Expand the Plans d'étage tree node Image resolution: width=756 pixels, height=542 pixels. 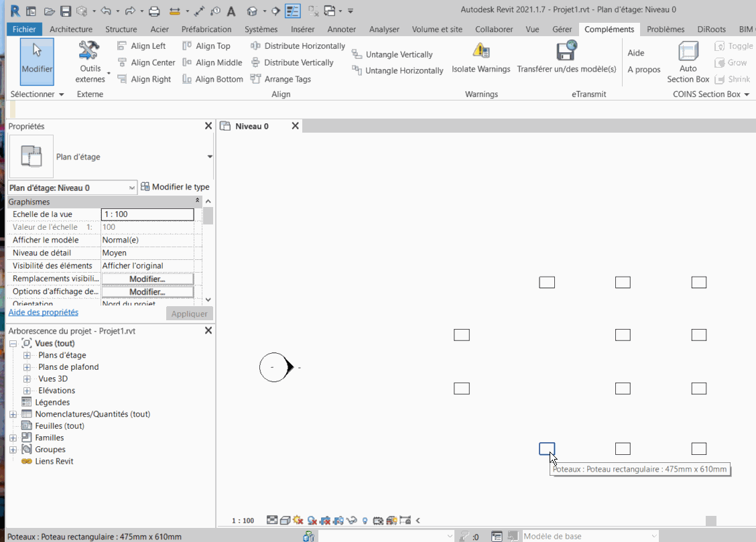[x=25, y=354]
